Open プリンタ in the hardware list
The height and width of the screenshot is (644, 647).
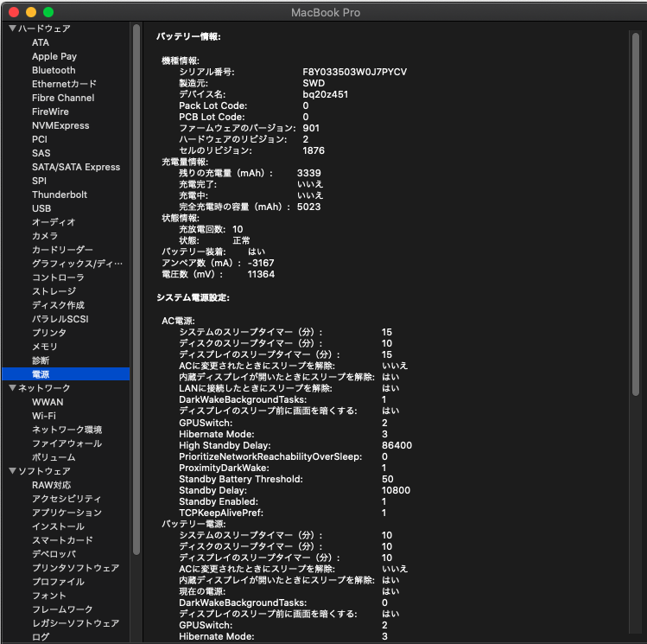click(49, 333)
